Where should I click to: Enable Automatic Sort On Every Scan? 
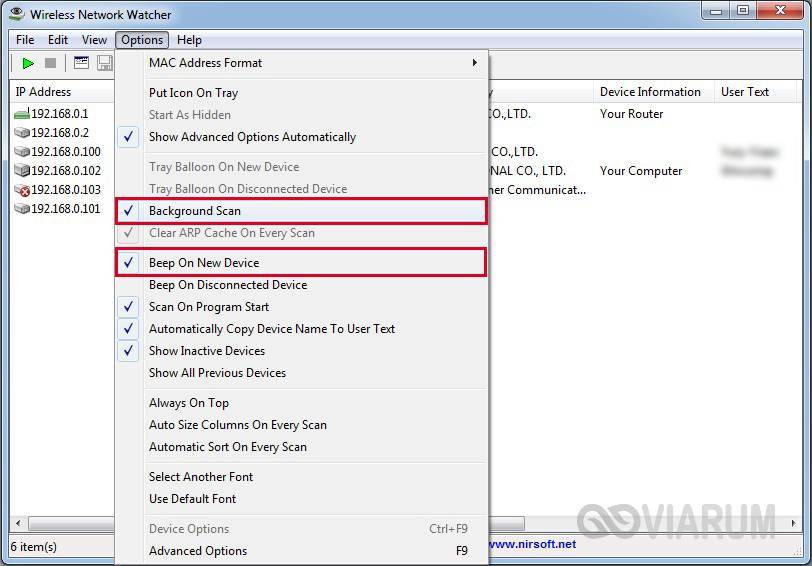[301, 447]
